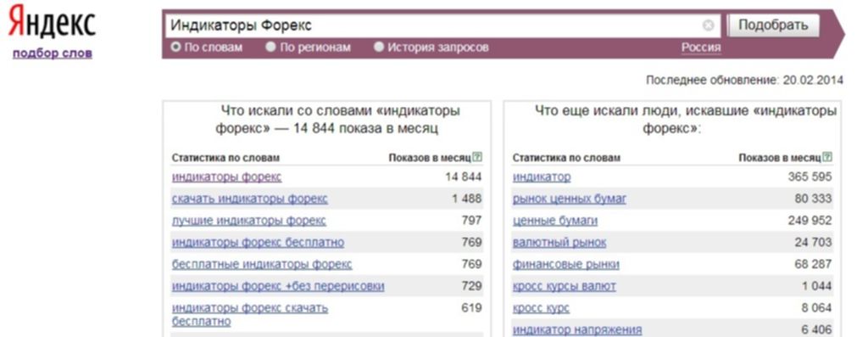Open the 'индикаторы форекс' keyword link
868x337 pixels.
point(226,177)
